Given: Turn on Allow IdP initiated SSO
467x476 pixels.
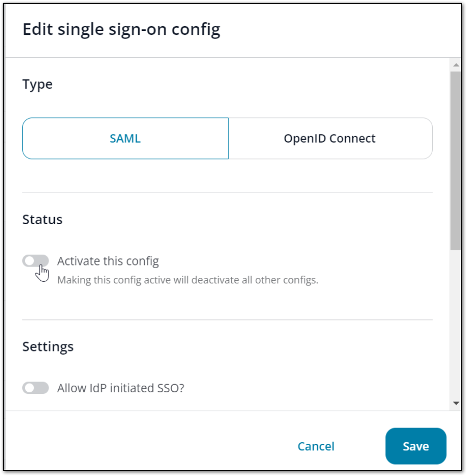Looking at the screenshot, I should point(35,388).
